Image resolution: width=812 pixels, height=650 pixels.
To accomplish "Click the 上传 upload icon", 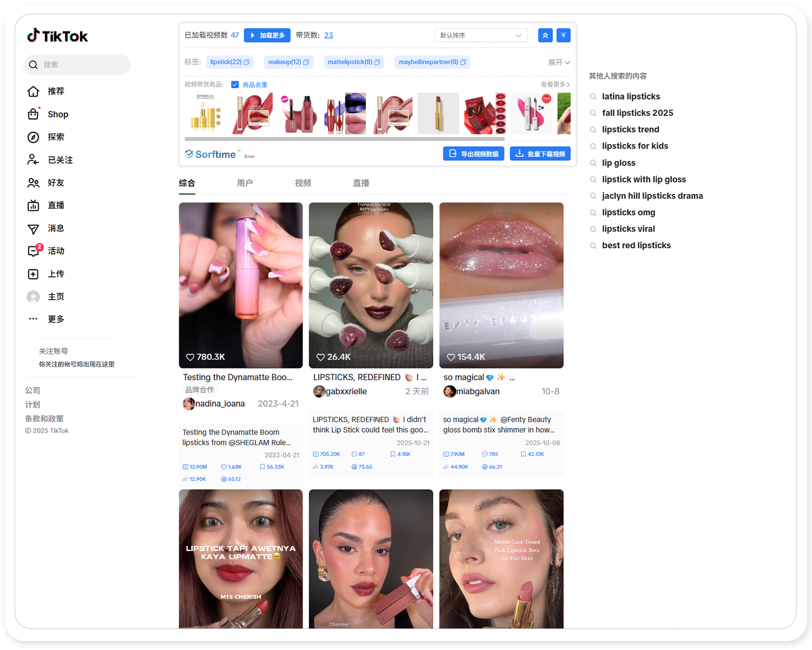I will (x=34, y=274).
